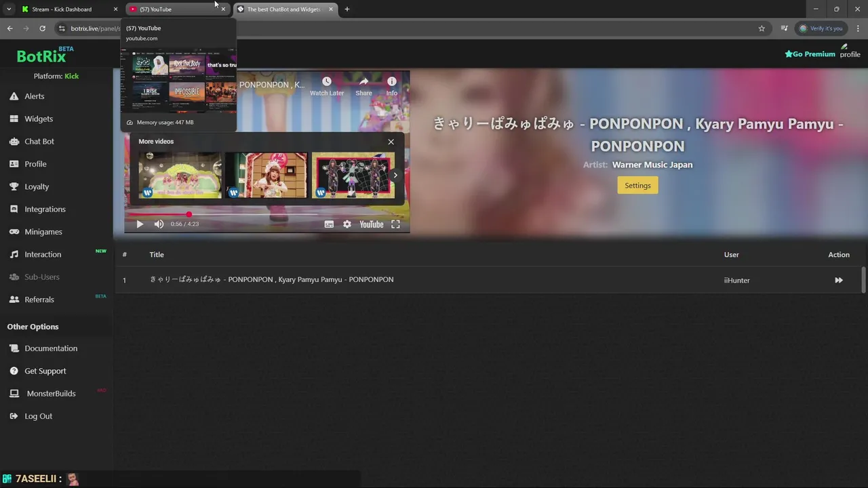
Task: Click the User column header
Action: tap(731, 255)
